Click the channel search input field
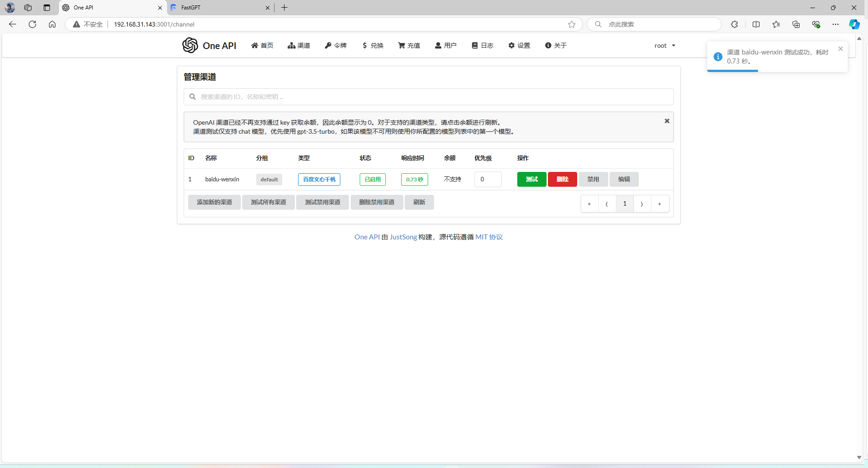Image resolution: width=868 pixels, height=468 pixels. (x=429, y=97)
